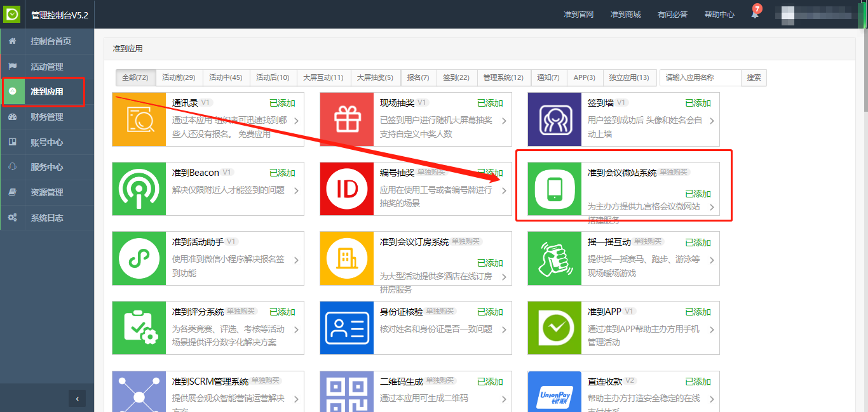
Task: Click the 签到墙 app icon
Action: click(554, 119)
